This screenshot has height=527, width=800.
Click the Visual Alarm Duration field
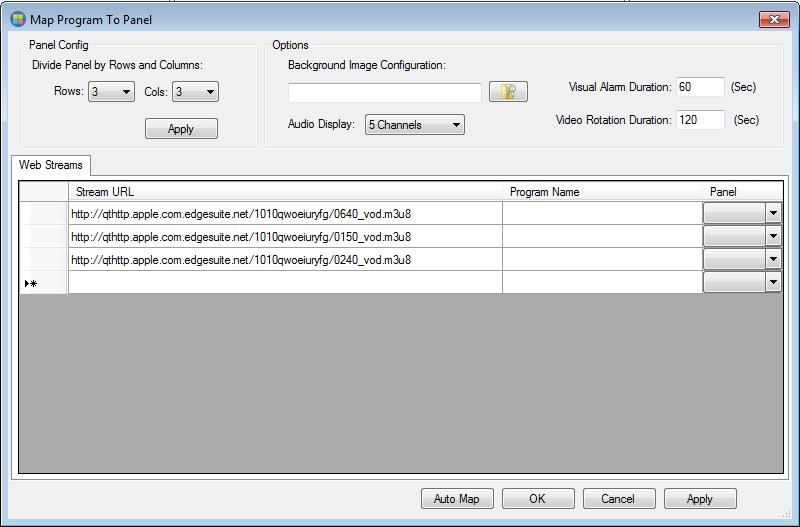[700, 87]
